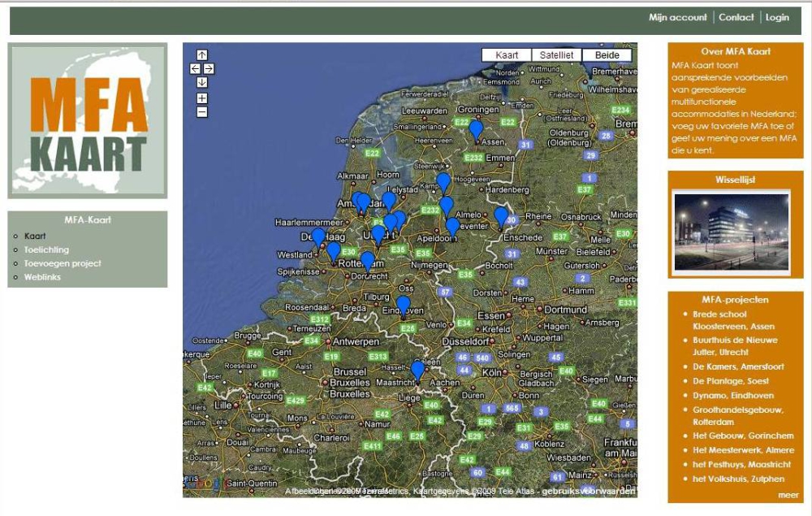The width and height of the screenshot is (812, 516).
Task: Go to the Contact page
Action: pyautogui.click(x=736, y=18)
